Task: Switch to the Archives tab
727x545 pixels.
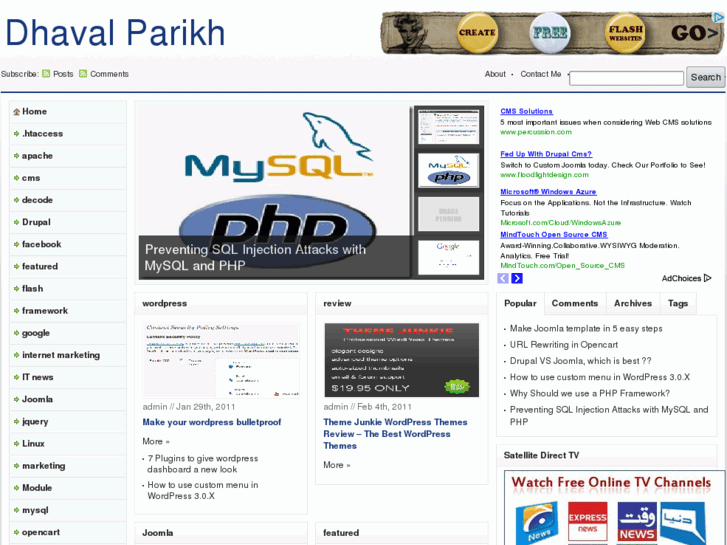Action: coord(633,303)
